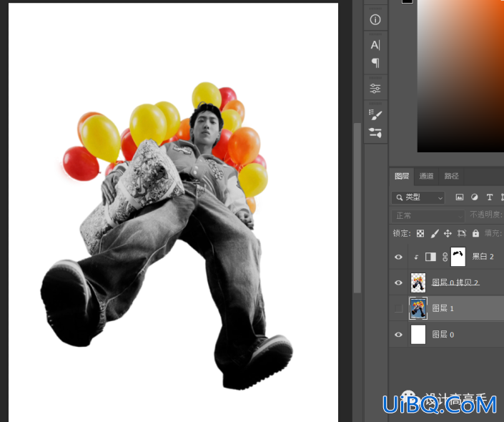
Task: Open the Paragraph panel icon
Action: pos(375,63)
